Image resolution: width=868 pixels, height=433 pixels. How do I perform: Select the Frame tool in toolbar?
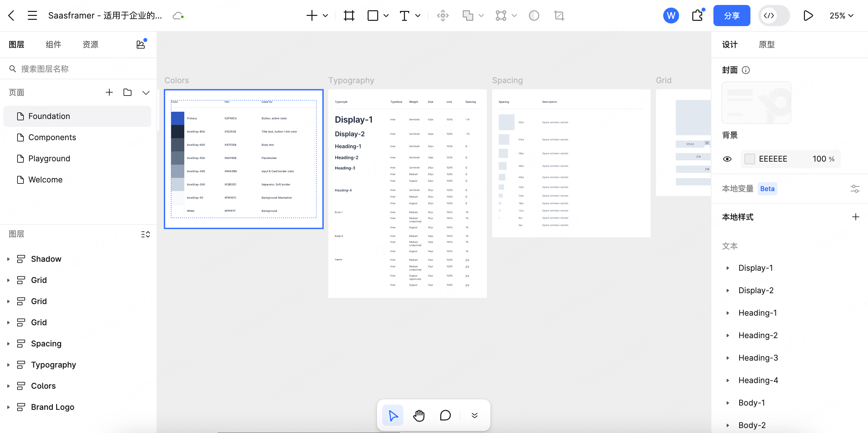[349, 16]
